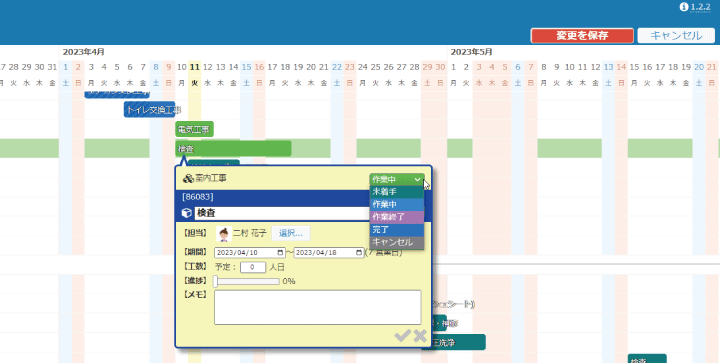Click the 変更を保存 button
This screenshot has height=363, width=720.
[582, 36]
